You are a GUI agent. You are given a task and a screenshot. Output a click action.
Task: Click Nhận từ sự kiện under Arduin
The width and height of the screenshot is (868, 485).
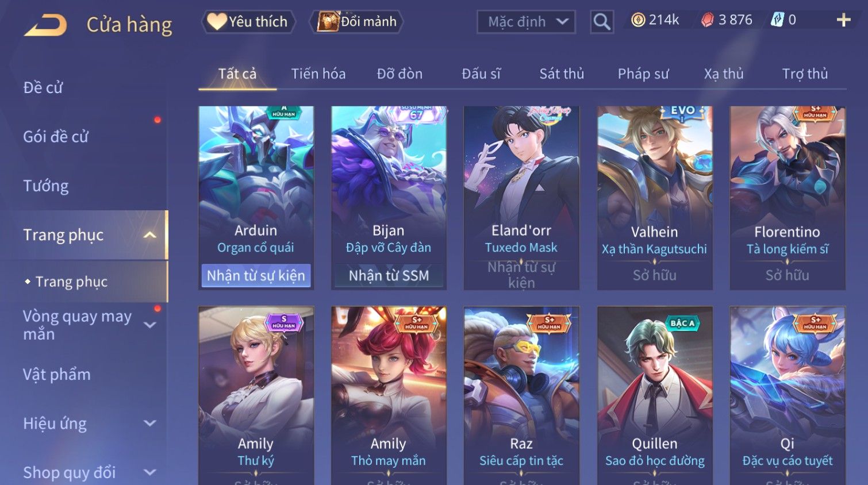pos(256,276)
